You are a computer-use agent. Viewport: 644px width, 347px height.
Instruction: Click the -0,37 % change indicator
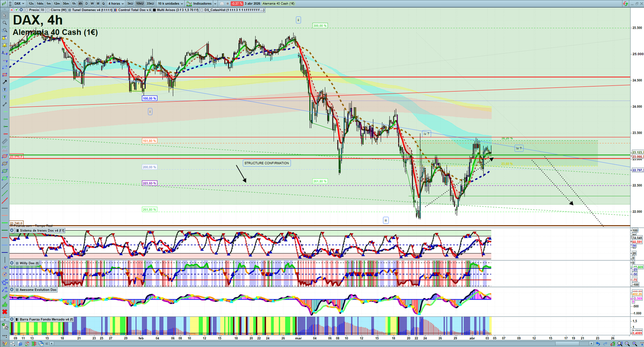click(x=237, y=4)
